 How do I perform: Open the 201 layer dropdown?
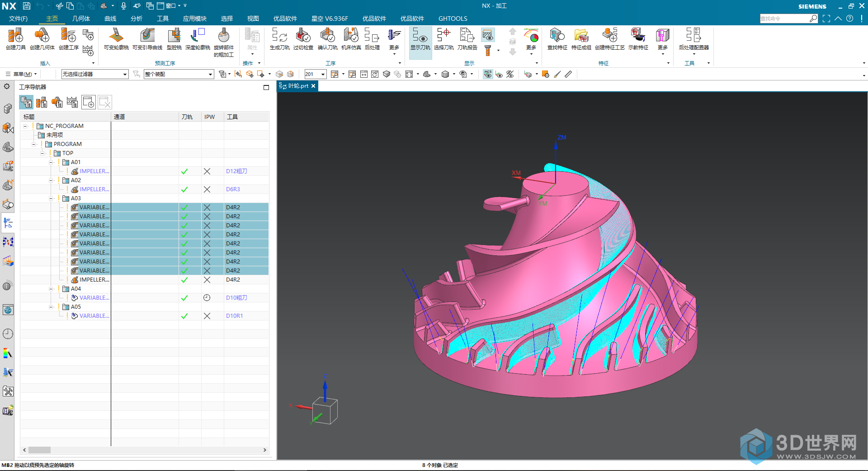pos(315,74)
